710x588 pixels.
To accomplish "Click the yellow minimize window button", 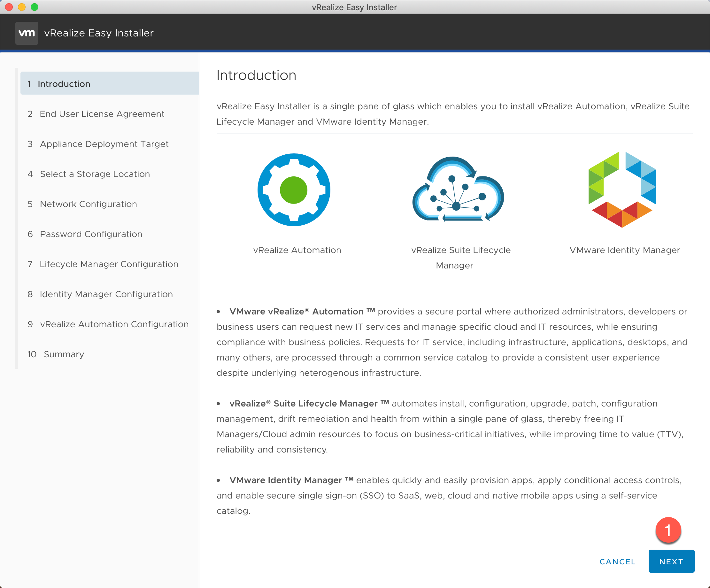I will tap(22, 7).
